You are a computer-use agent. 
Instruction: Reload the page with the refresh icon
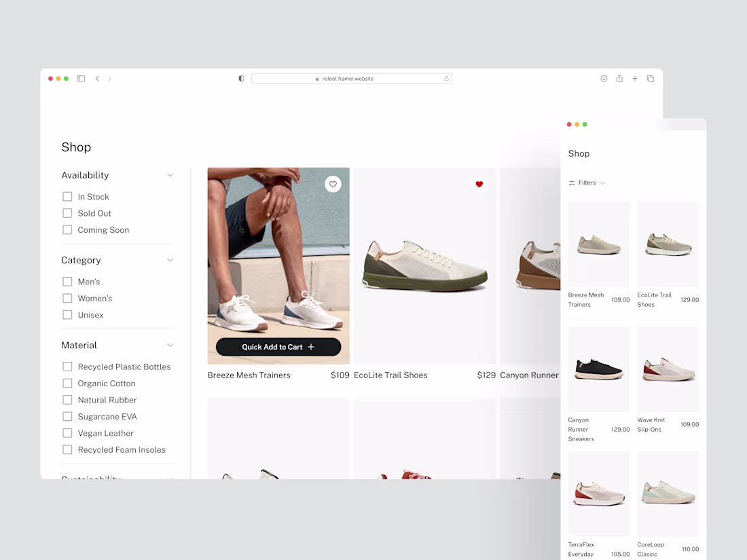446,79
